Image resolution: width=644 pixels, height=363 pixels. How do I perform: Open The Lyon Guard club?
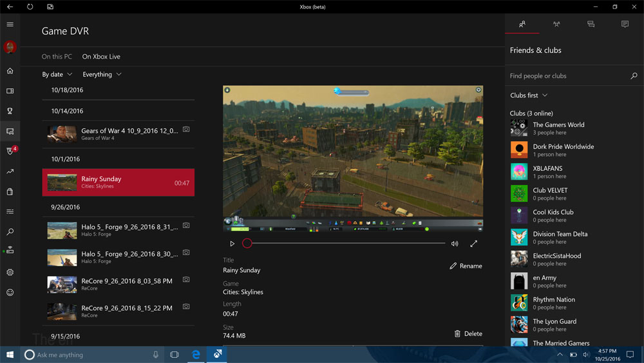[573, 325]
